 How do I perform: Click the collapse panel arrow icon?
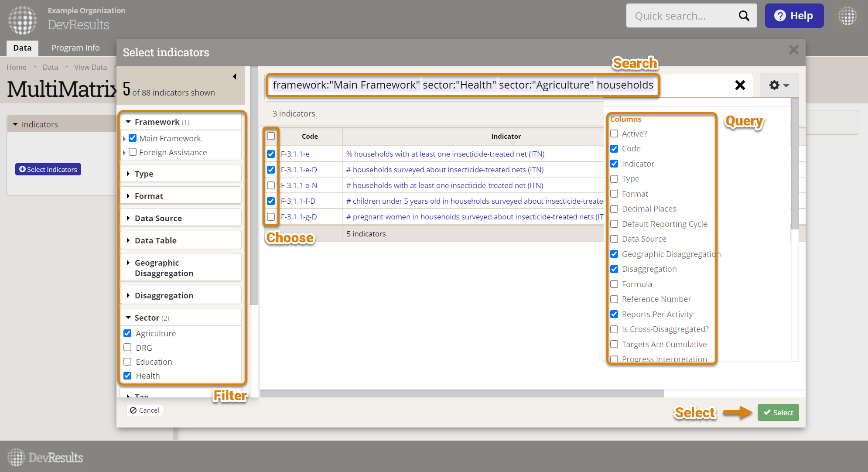[x=235, y=76]
